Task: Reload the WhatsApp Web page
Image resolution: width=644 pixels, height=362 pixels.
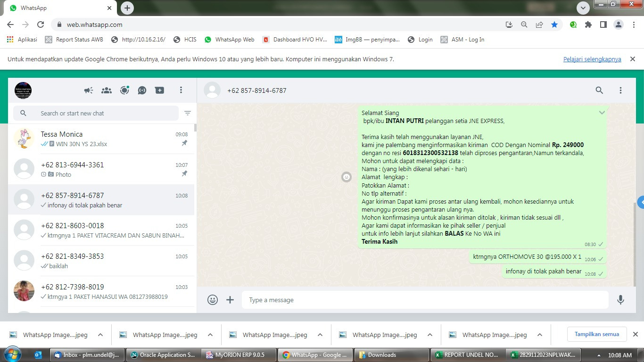Action: pyautogui.click(x=41, y=25)
